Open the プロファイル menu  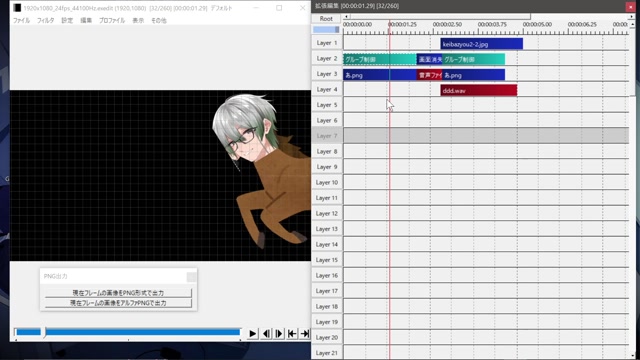(112, 20)
